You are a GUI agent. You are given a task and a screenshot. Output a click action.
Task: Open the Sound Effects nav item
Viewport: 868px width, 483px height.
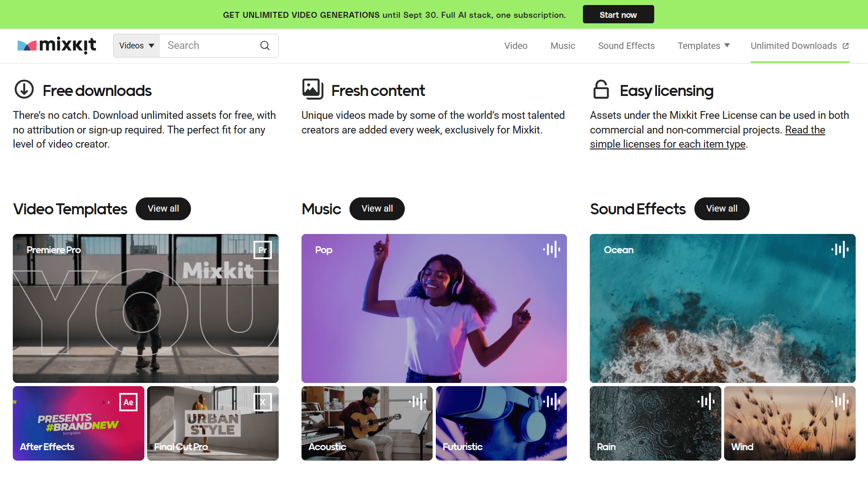[626, 46]
